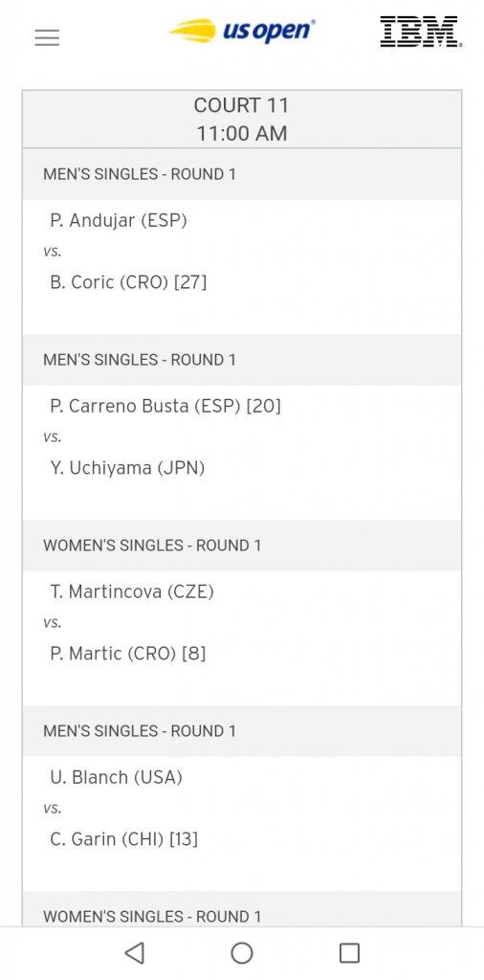Tap first Men's Singles - Round 1 header
484x980 pixels.
[x=242, y=174]
